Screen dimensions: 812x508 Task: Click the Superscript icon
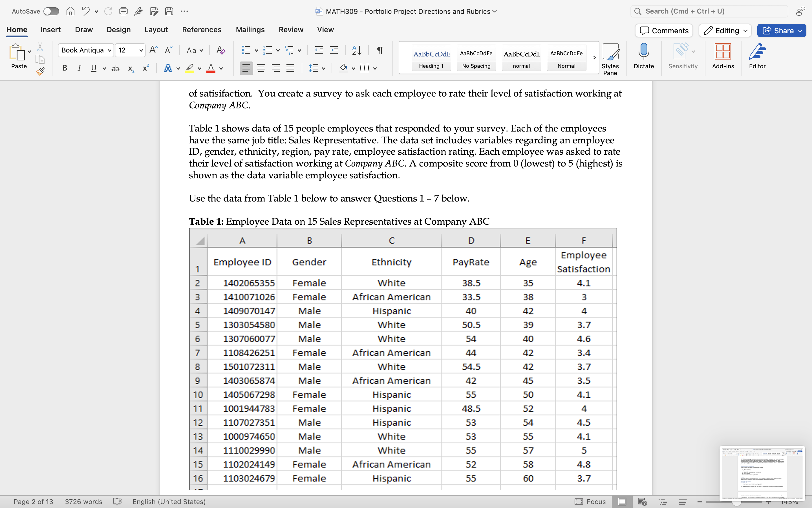pos(145,68)
